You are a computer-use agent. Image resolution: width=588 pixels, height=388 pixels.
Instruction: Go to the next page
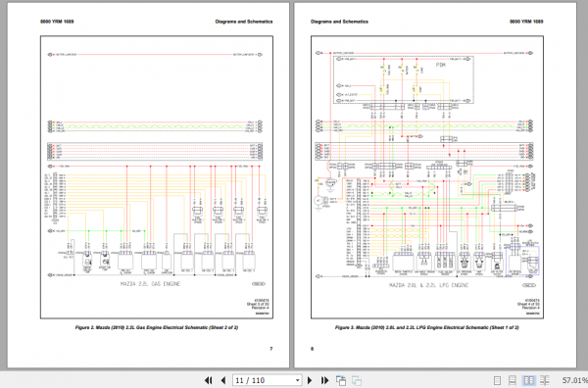(x=310, y=380)
